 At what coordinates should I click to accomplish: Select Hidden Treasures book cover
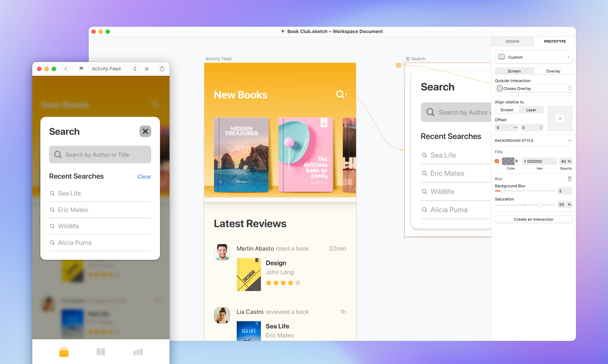point(241,154)
